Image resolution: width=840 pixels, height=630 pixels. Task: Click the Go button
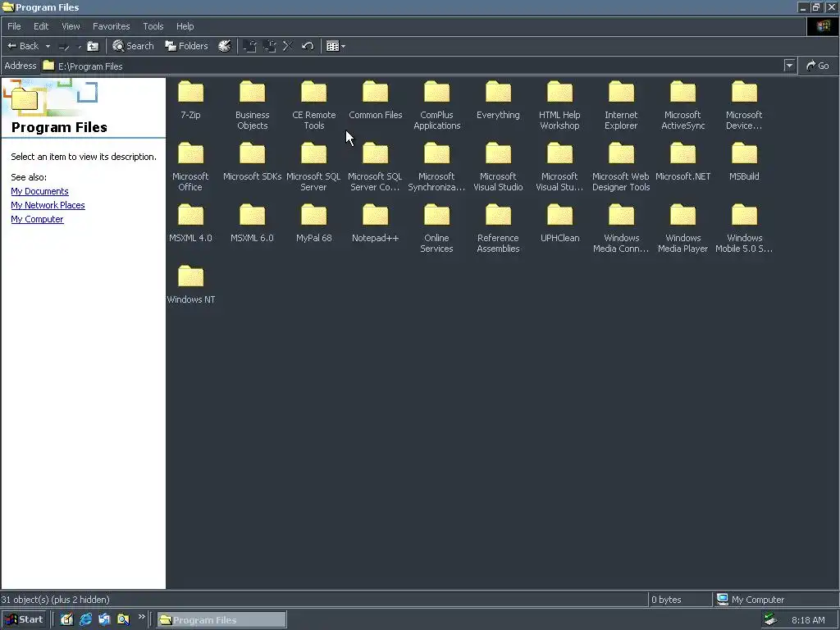pos(818,66)
